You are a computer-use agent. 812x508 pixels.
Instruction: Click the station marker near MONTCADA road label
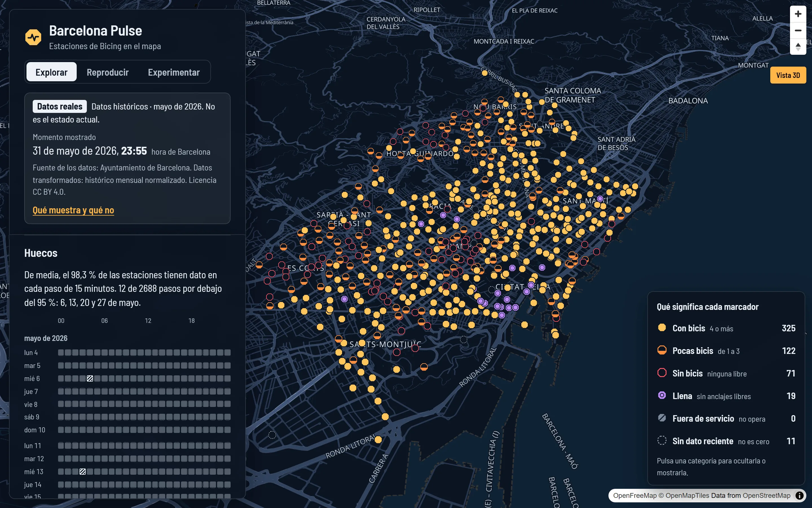(484, 73)
